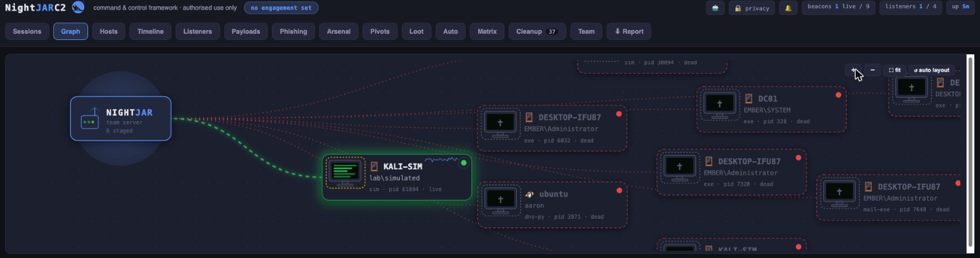
Task: Open the robot assistant icon button
Action: [x=715, y=8]
